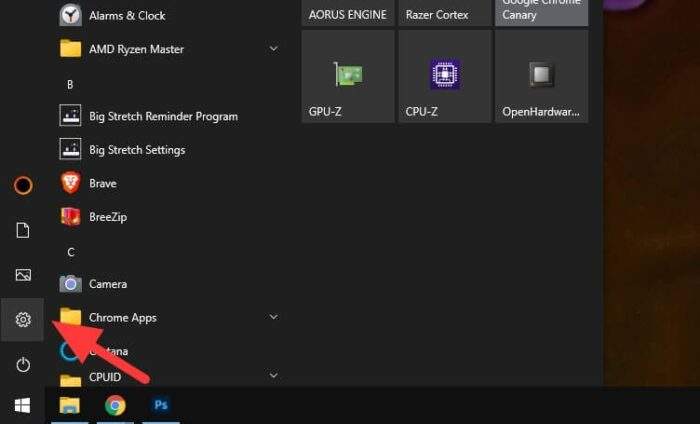
Task: Click the Brave browser icon
Action: pos(70,183)
